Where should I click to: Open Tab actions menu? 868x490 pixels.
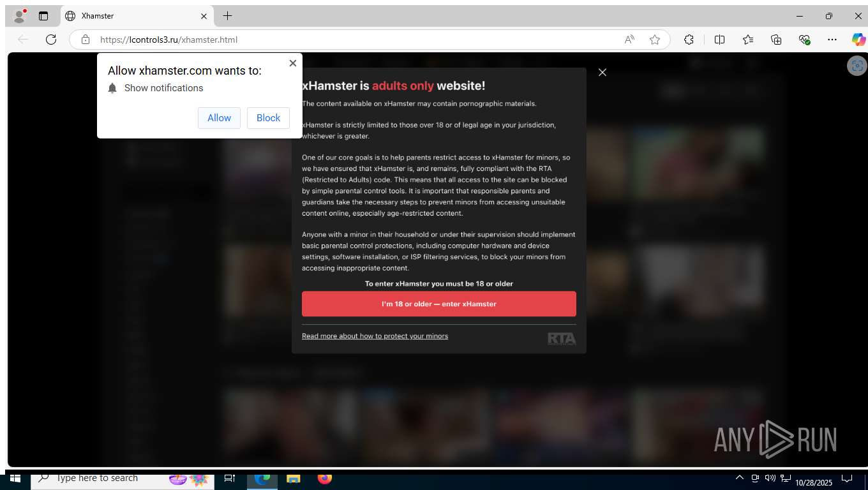[43, 16]
